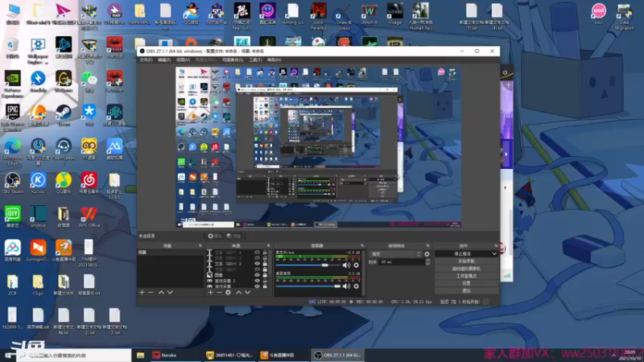Open the Tools (T) menu in OBS
The height and width of the screenshot is (362, 644).
255,60
